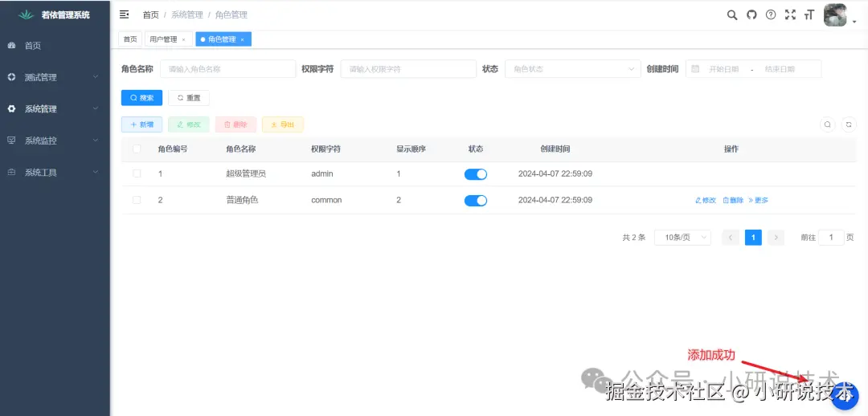Click the common permission cell
868x416 pixels.
point(326,200)
